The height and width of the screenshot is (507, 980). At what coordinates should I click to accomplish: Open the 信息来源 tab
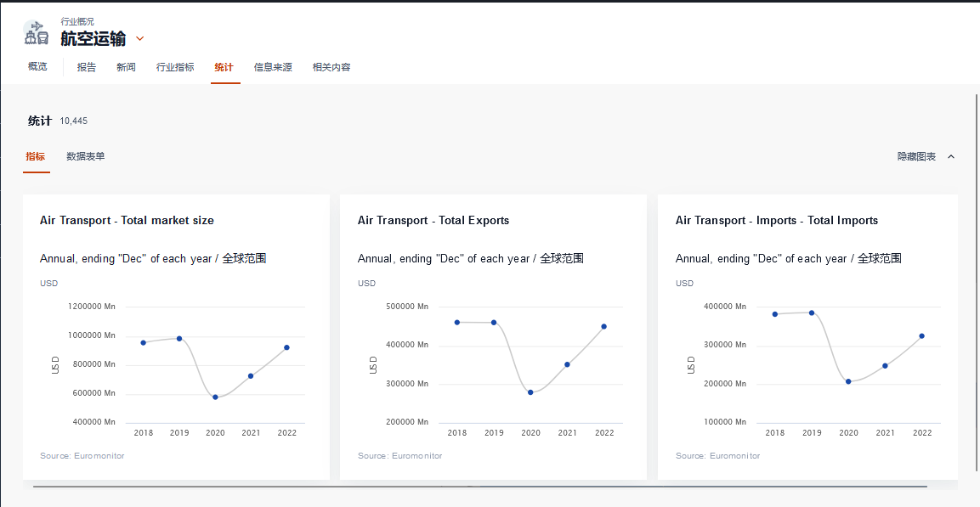pos(273,67)
